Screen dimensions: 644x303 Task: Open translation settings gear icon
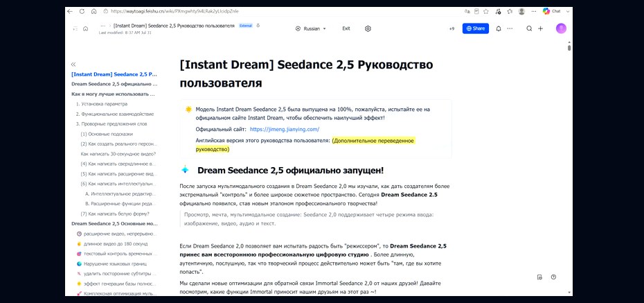368,29
